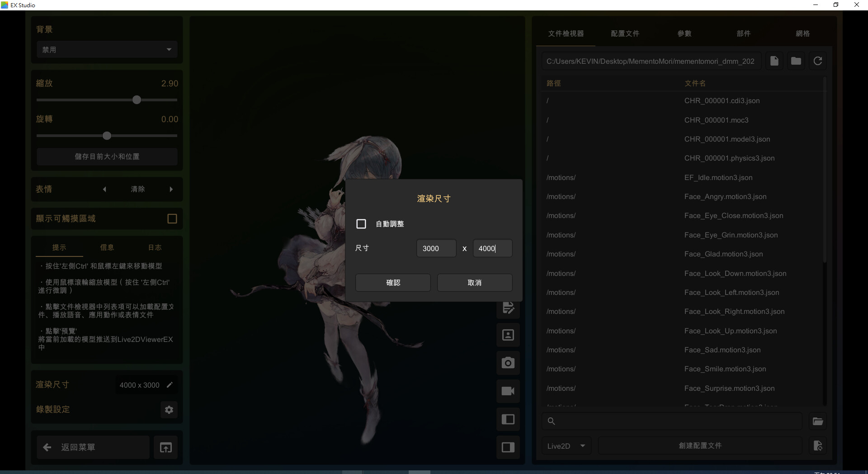Click the edit note icon above portrait icon
The image size is (868, 474).
coord(508,308)
